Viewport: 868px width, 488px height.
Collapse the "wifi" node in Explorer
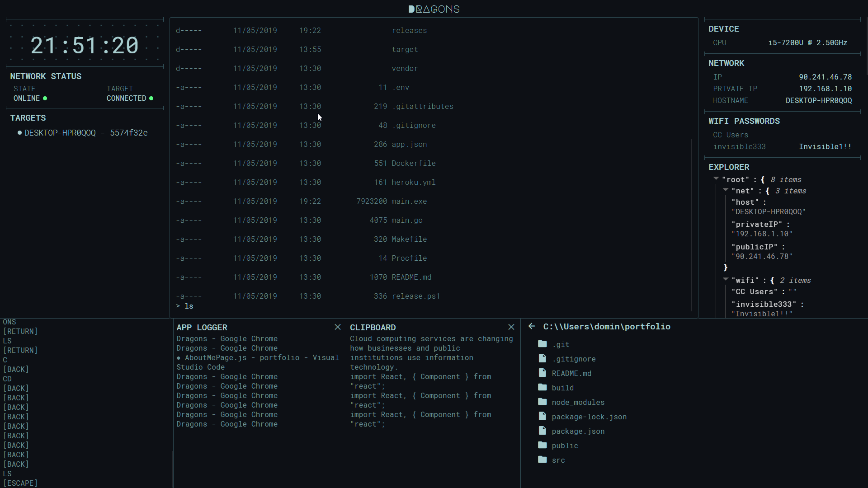pos(726,280)
